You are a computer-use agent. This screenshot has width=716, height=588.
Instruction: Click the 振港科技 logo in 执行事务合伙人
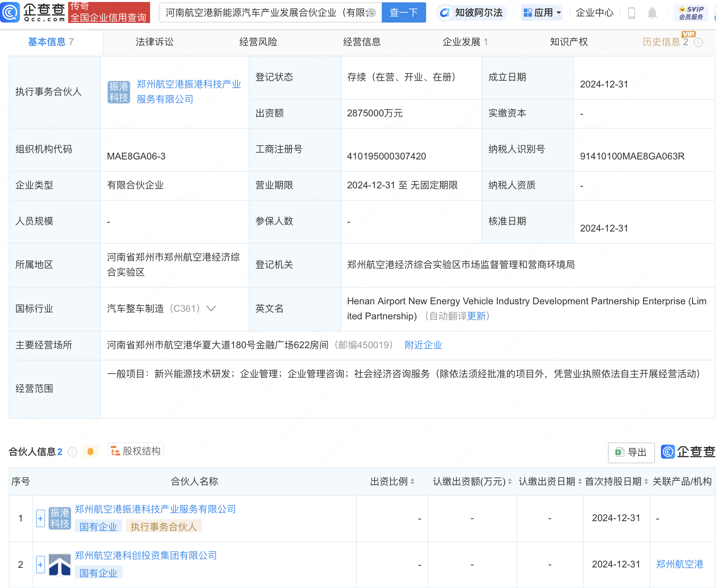pyautogui.click(x=119, y=92)
